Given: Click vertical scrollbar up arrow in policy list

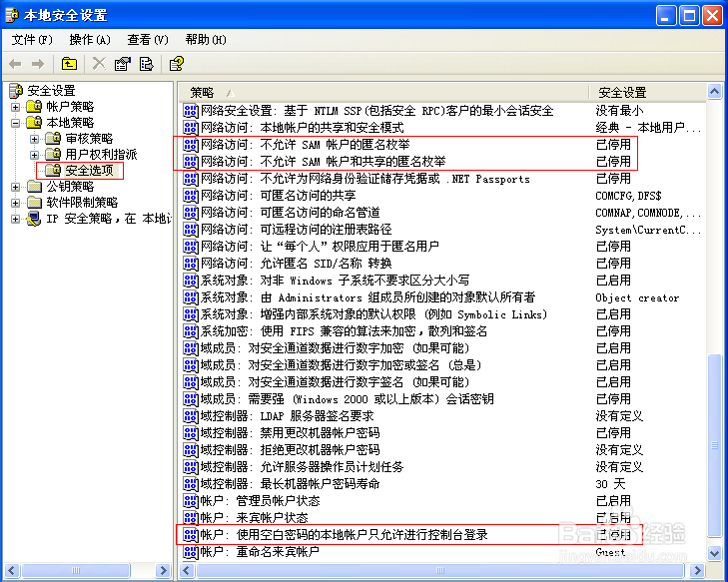Looking at the screenshot, I should [715, 92].
